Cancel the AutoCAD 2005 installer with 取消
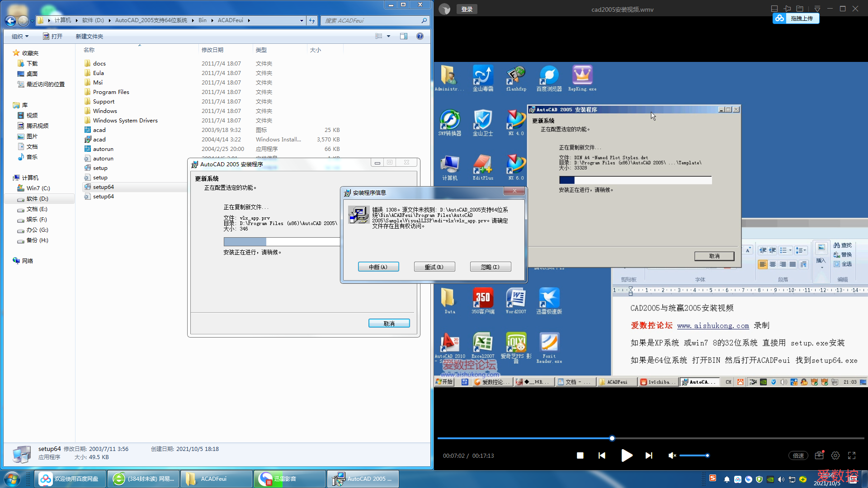868x488 pixels. 389,324
